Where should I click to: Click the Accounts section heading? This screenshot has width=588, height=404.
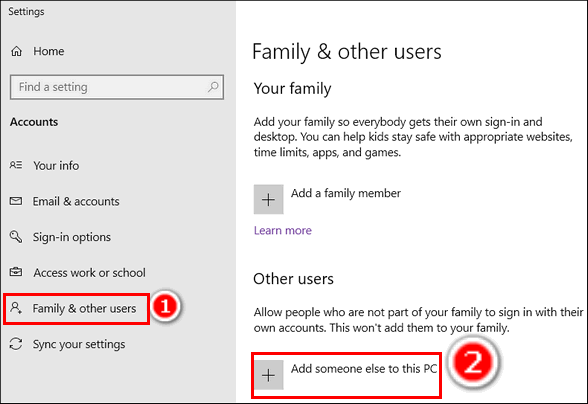34,122
